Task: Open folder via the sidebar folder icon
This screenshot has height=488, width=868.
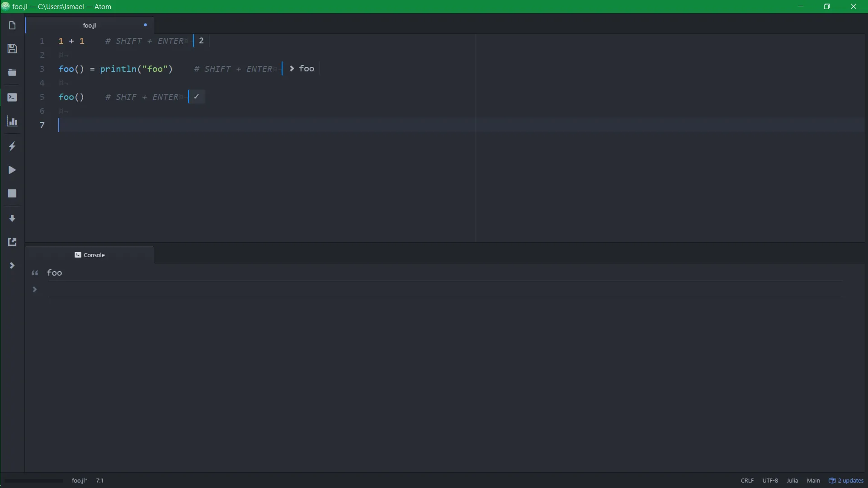Action: pyautogui.click(x=12, y=72)
